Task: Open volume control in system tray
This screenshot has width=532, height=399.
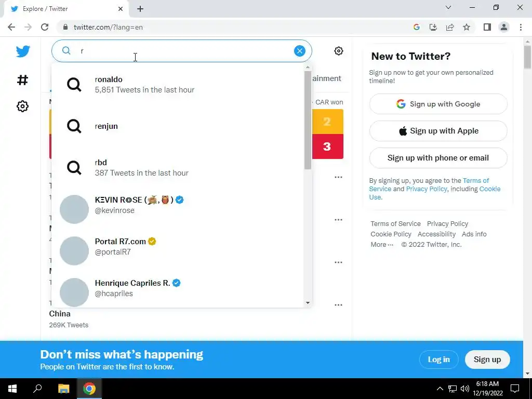Action: [465, 389]
